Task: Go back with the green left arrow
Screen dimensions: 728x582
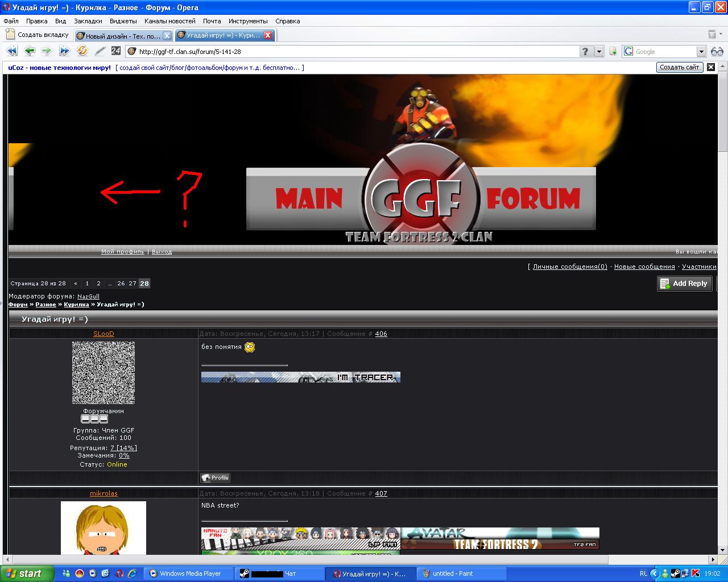Action: point(30,51)
